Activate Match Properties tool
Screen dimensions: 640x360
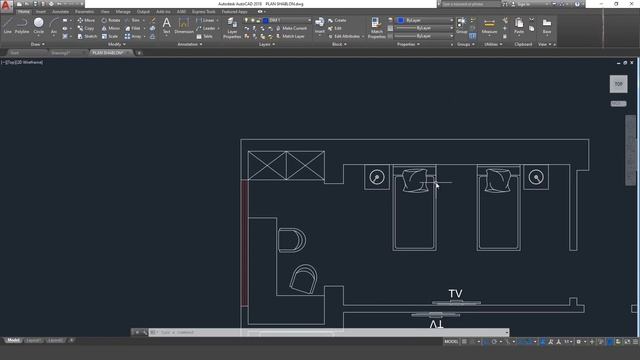pos(376,28)
